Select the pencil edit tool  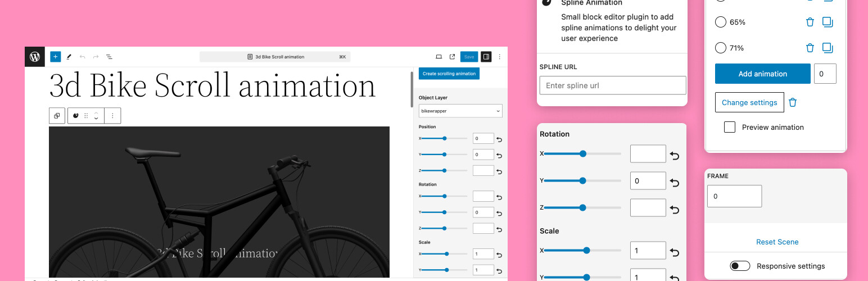coord(69,57)
